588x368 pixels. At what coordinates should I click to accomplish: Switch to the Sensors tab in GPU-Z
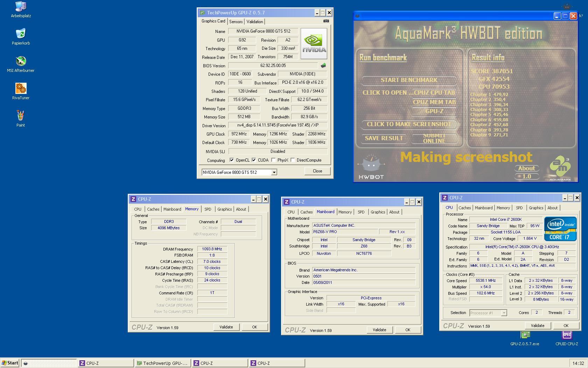pos(236,22)
